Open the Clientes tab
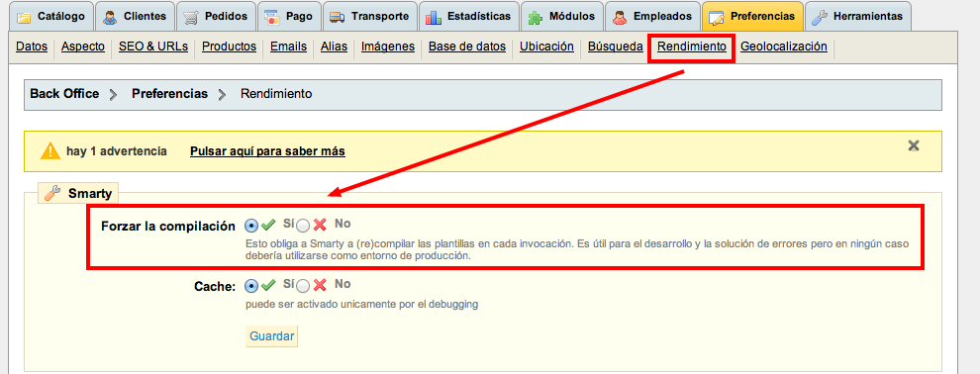Image resolution: width=980 pixels, height=374 pixels. click(135, 16)
